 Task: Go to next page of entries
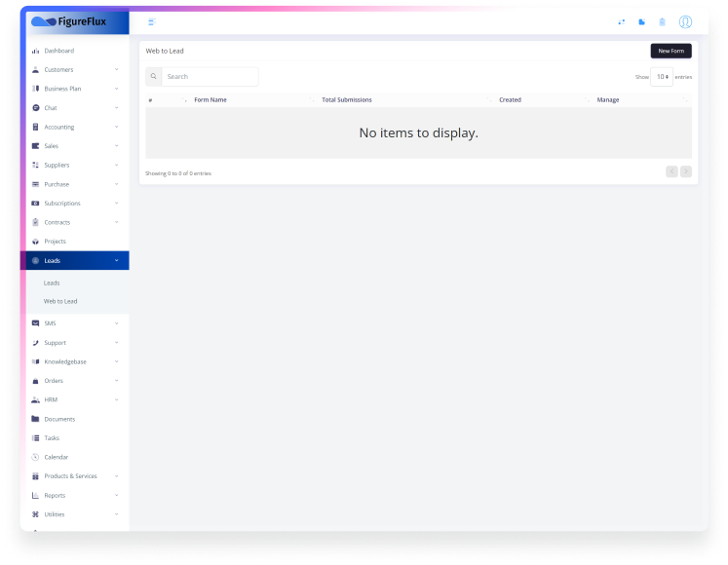(x=686, y=171)
